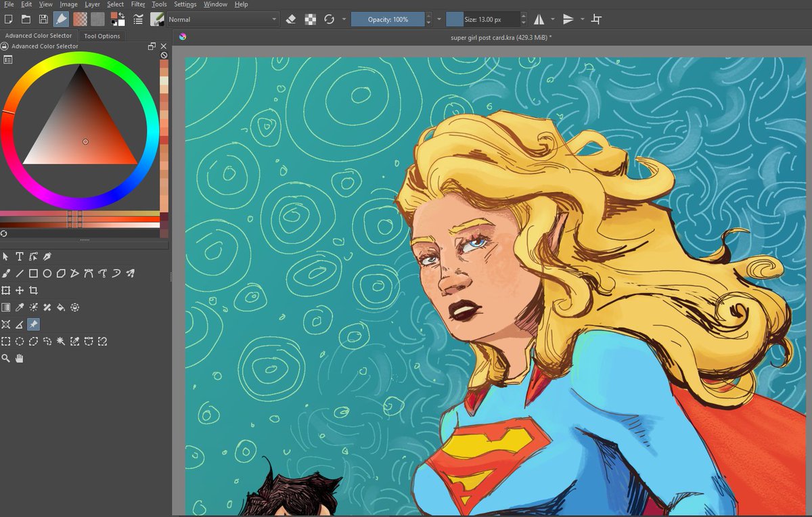Select the Fill bucket tool
This screenshot has width=812, height=517.
61,307
